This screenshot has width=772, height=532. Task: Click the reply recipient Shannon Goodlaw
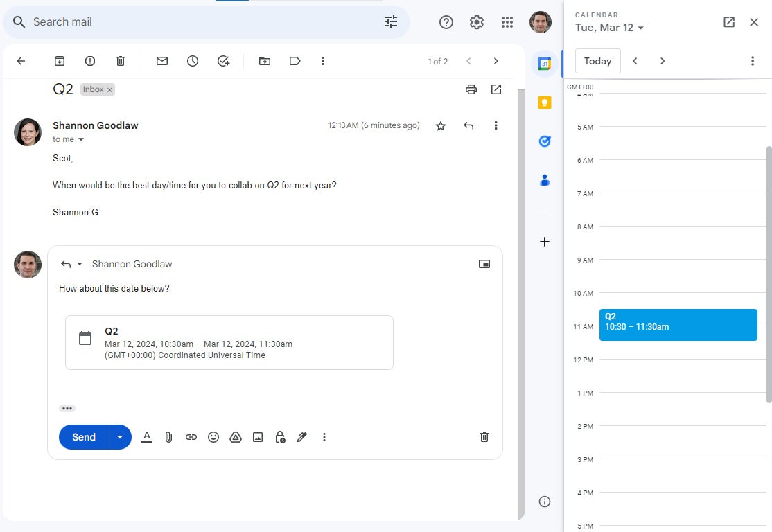(x=132, y=265)
